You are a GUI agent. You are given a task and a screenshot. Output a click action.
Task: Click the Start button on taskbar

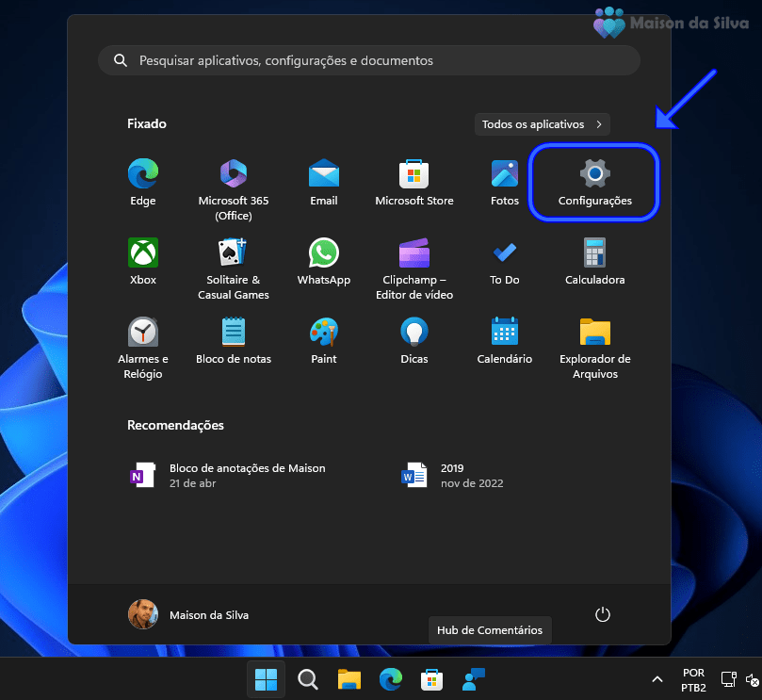(266, 679)
